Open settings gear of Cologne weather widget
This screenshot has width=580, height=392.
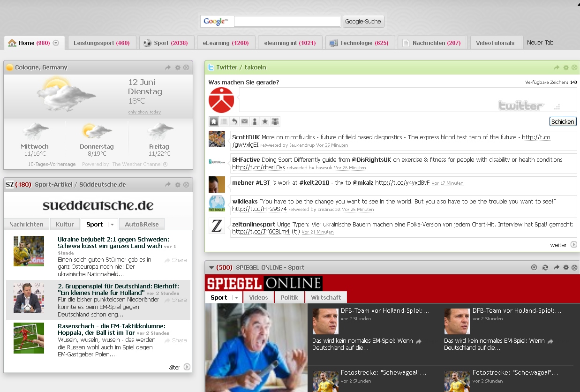tap(178, 68)
